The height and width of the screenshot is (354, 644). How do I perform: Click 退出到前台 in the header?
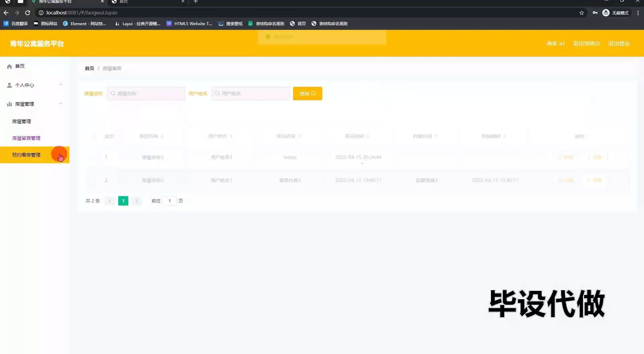[x=586, y=44]
